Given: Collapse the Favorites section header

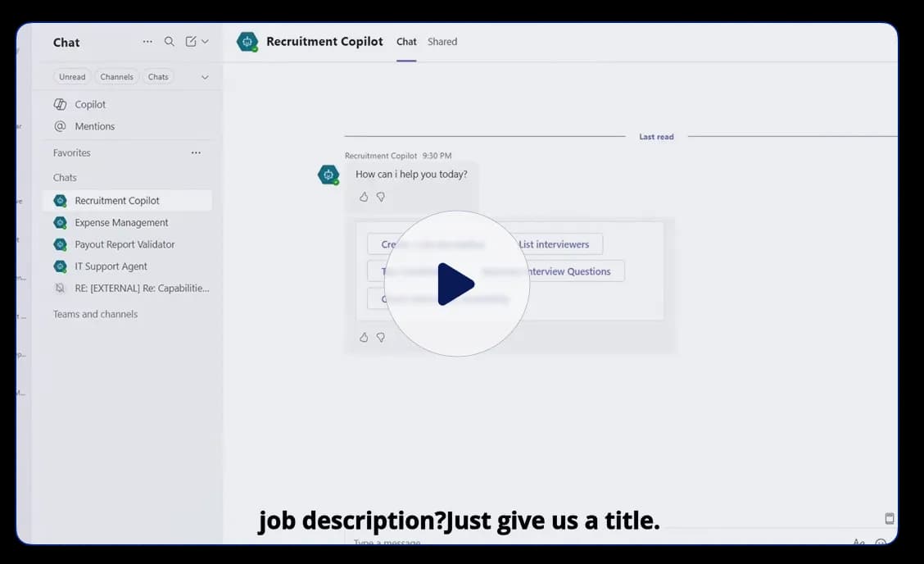Looking at the screenshot, I should coord(72,152).
